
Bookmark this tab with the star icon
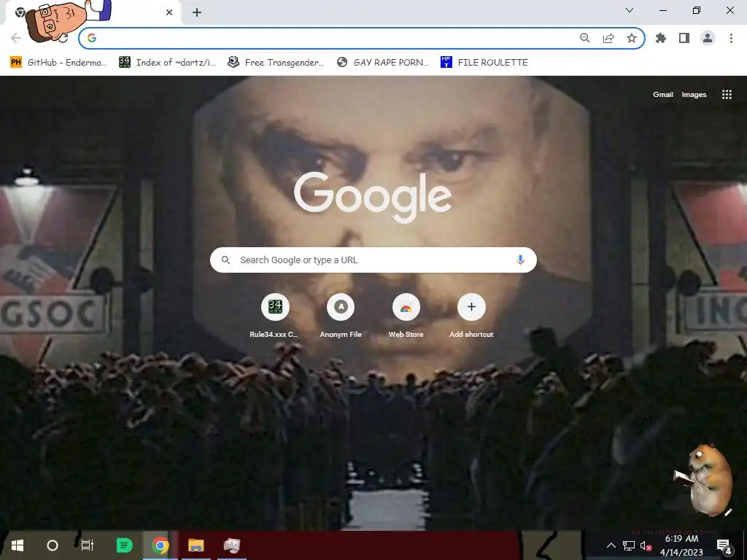632,38
